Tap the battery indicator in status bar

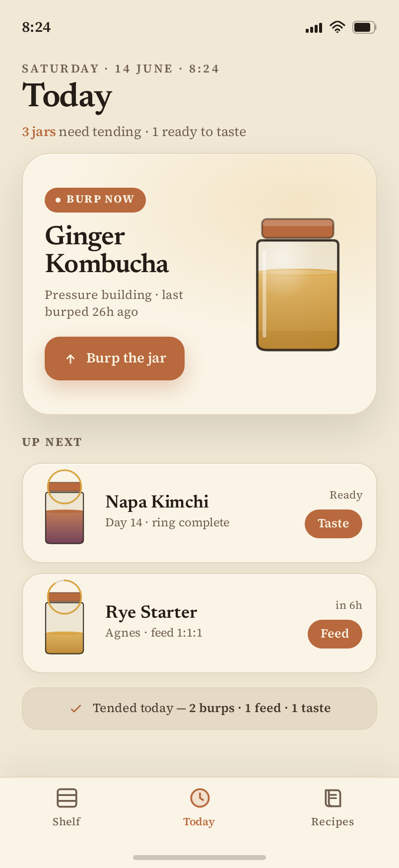(x=364, y=27)
